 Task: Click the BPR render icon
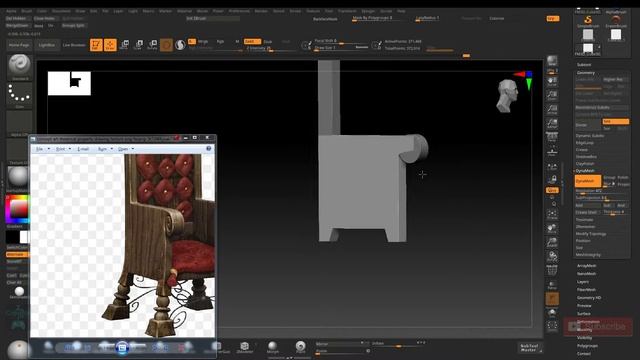[x=552, y=61]
